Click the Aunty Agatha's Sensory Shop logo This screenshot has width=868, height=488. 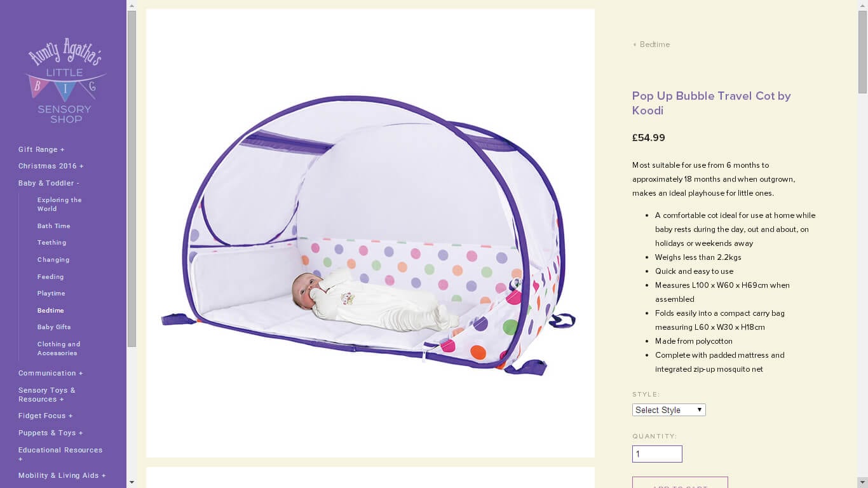click(65, 80)
